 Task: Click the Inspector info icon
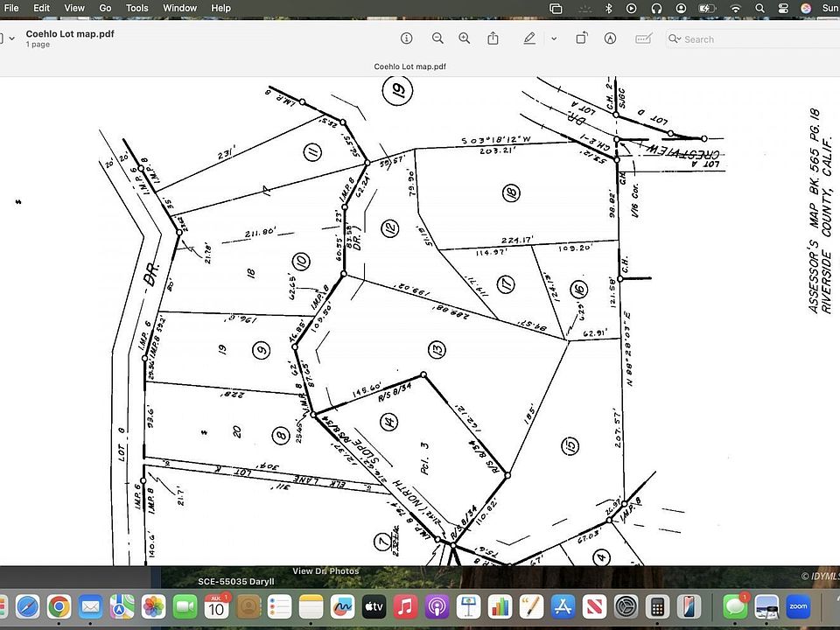pyautogui.click(x=406, y=38)
